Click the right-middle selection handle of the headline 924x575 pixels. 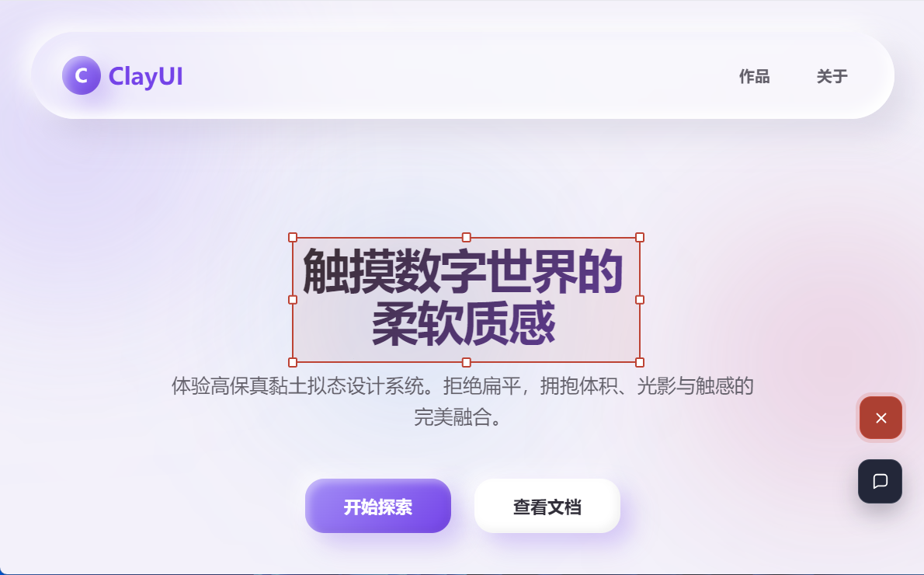tap(640, 300)
